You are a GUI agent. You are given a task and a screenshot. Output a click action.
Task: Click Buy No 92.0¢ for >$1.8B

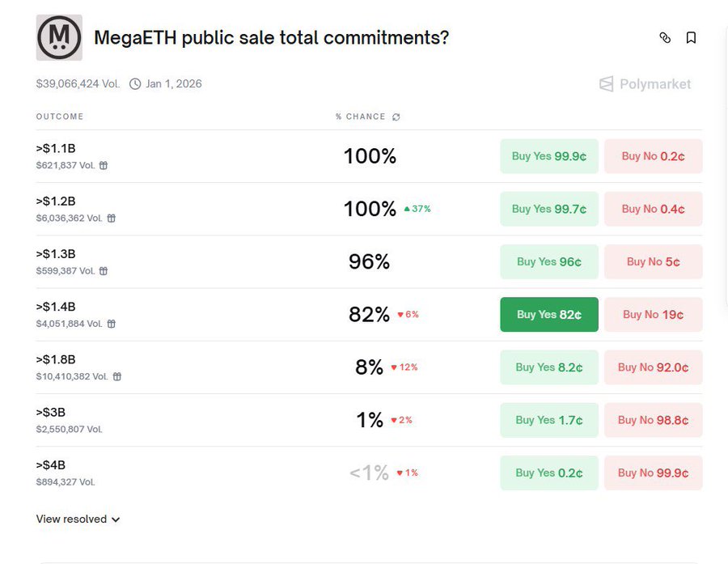coord(653,367)
